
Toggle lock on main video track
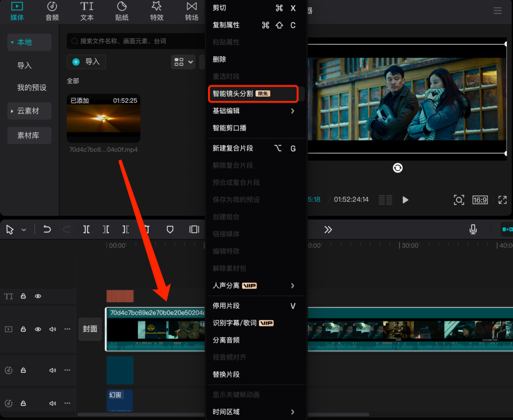click(23, 329)
